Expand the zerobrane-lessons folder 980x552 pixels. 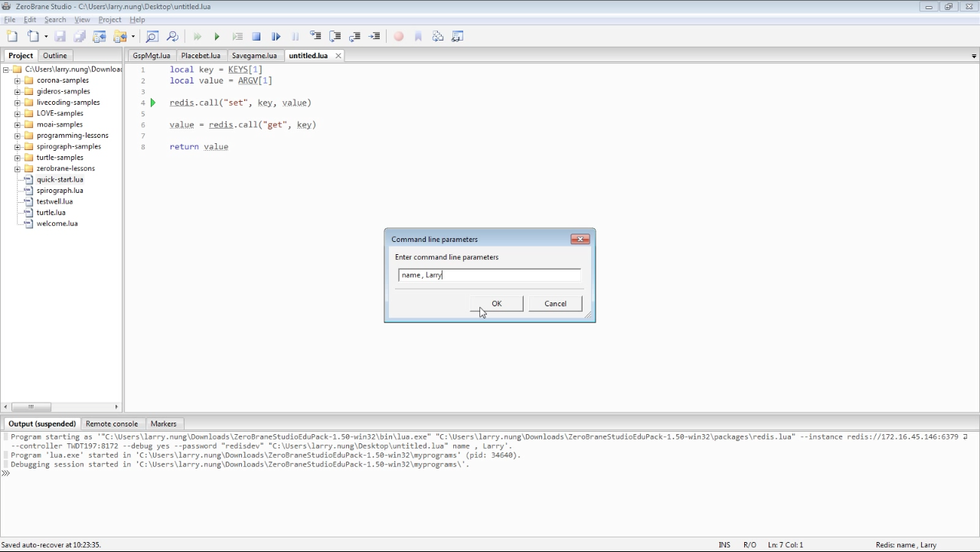[x=18, y=168]
